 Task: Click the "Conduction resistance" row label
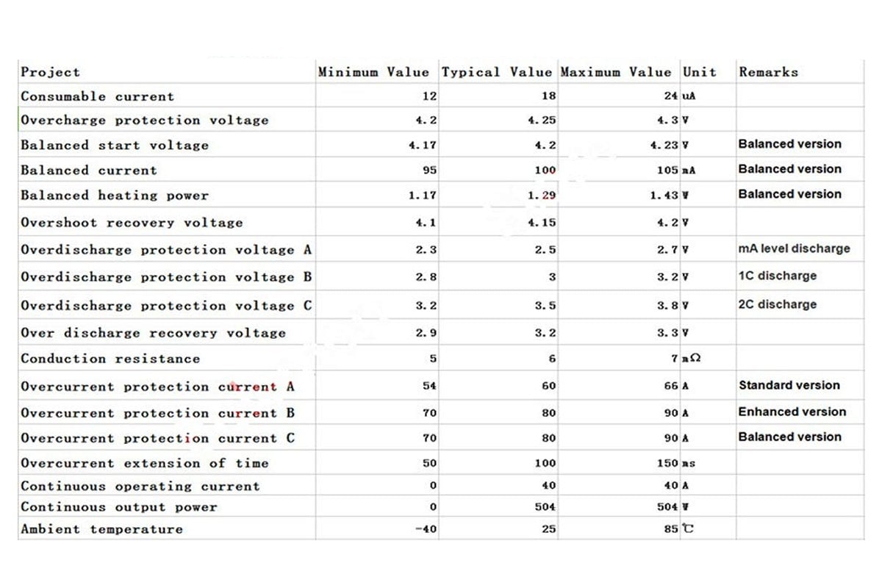110,359
